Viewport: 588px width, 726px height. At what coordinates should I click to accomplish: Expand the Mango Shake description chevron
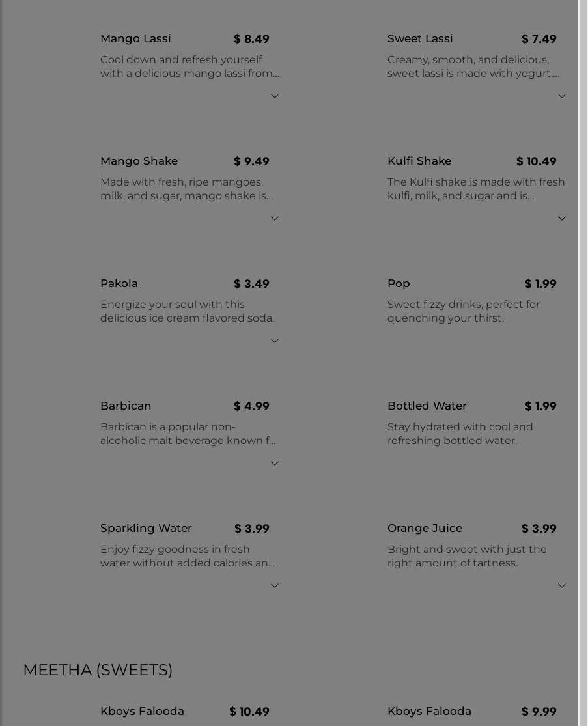[x=275, y=219]
